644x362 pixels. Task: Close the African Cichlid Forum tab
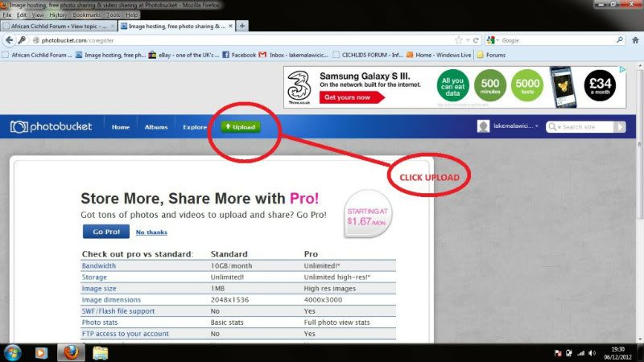tap(113, 26)
